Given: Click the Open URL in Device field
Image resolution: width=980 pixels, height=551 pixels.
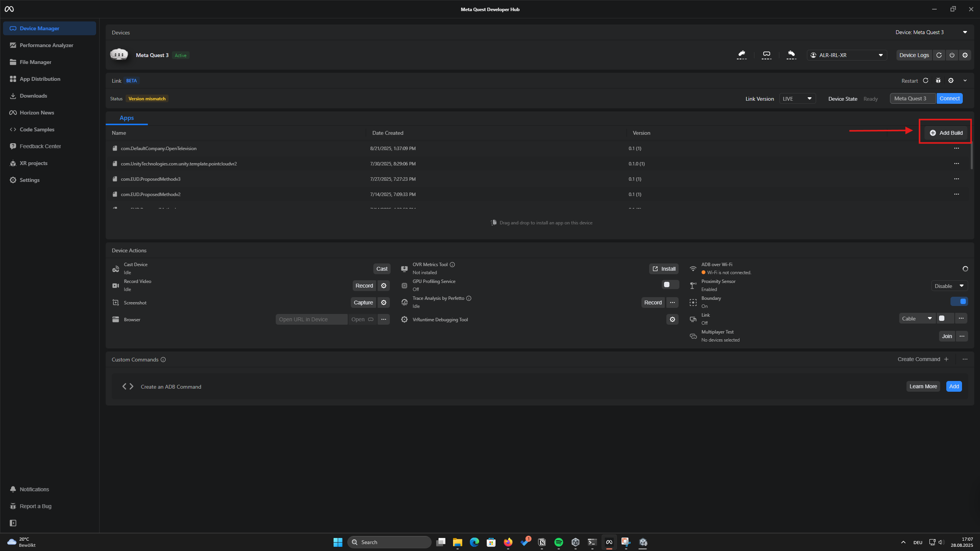Looking at the screenshot, I should pyautogui.click(x=311, y=319).
